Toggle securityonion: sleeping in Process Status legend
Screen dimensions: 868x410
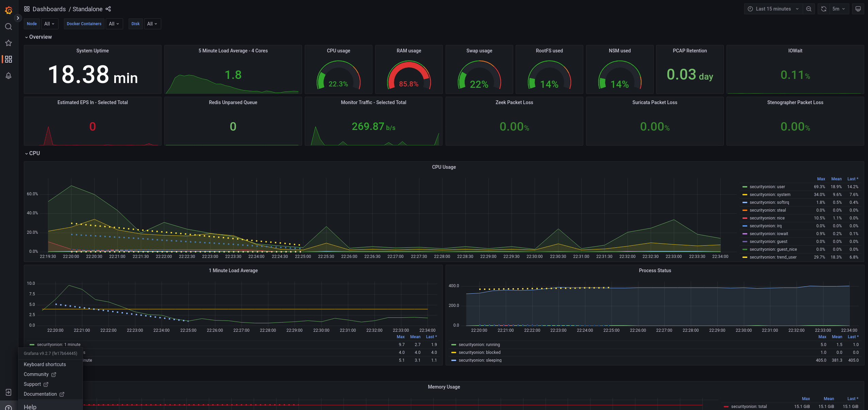point(481,360)
